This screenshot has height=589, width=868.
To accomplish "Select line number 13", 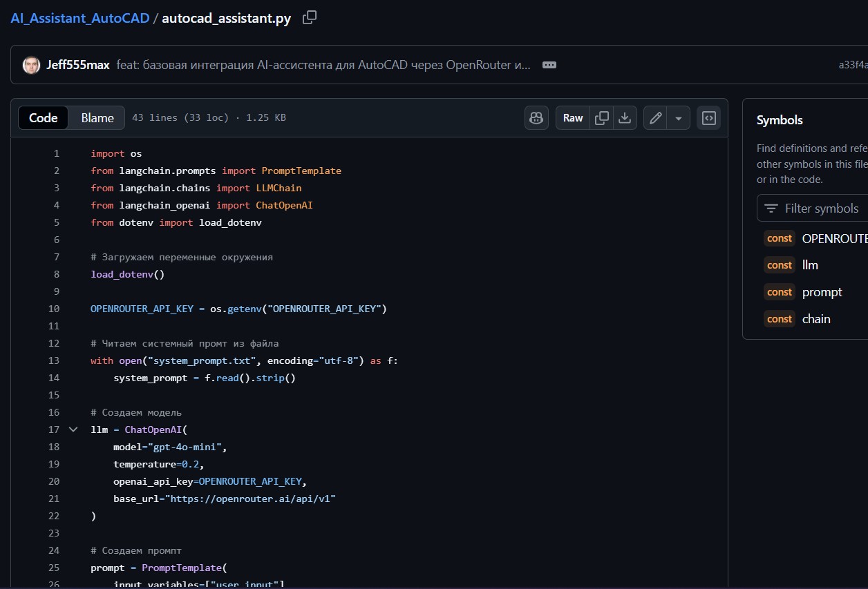I will 54,360.
